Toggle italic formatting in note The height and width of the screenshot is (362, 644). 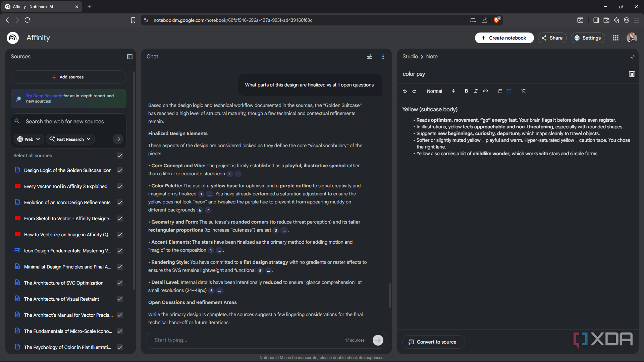[x=476, y=91]
